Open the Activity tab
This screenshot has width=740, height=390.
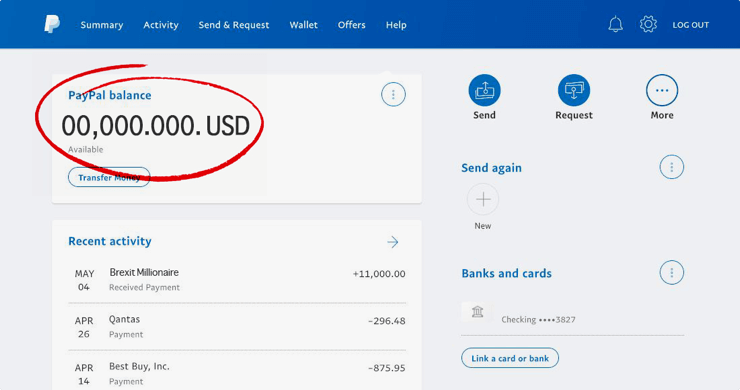coord(161,25)
